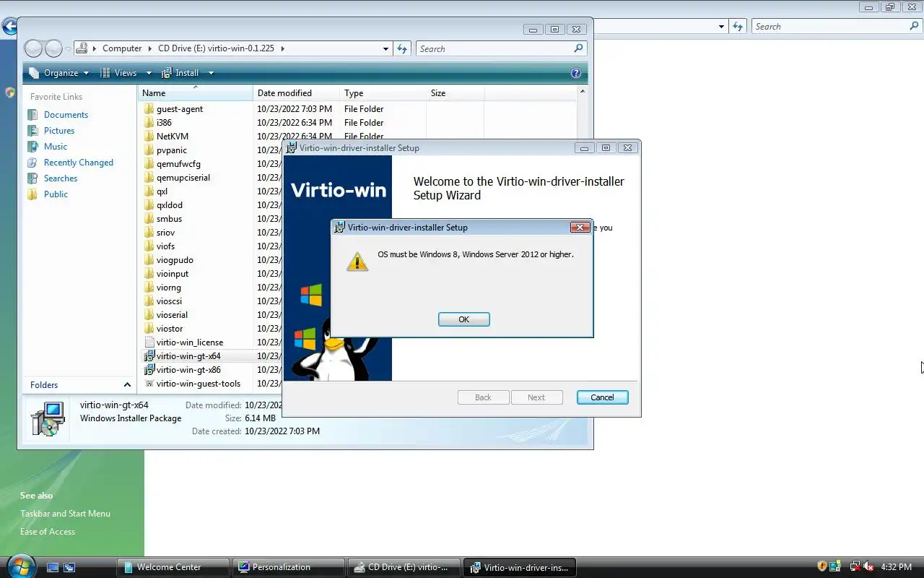This screenshot has width=924, height=578.
Task: Open Public favorite link
Action: point(56,194)
